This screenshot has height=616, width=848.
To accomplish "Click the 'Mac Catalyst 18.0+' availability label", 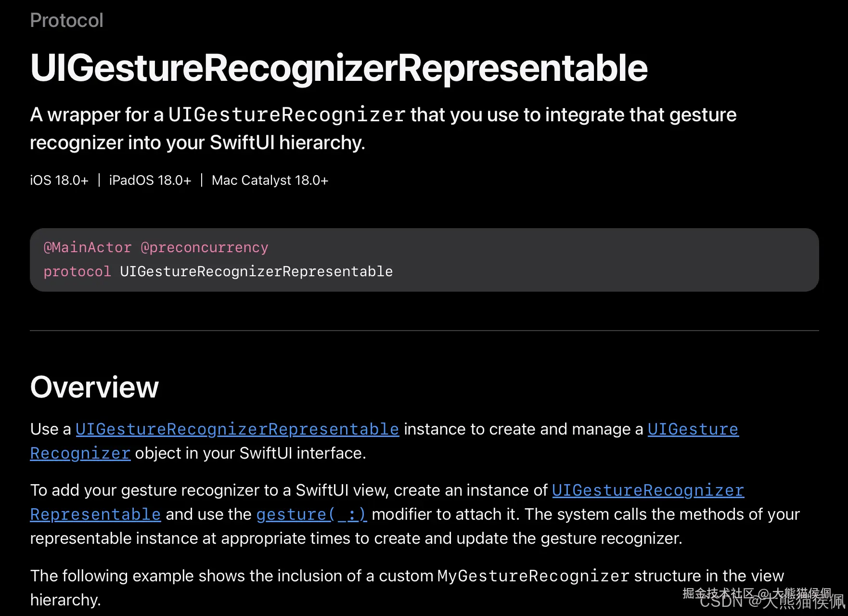I will tap(270, 180).
